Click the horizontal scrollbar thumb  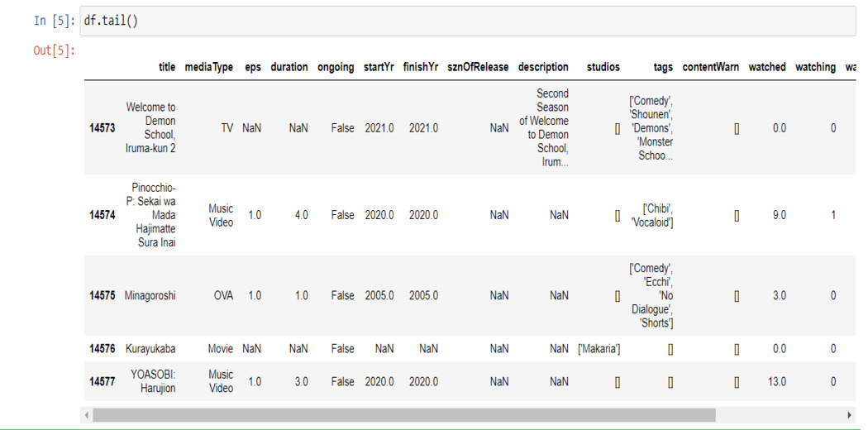(404, 414)
